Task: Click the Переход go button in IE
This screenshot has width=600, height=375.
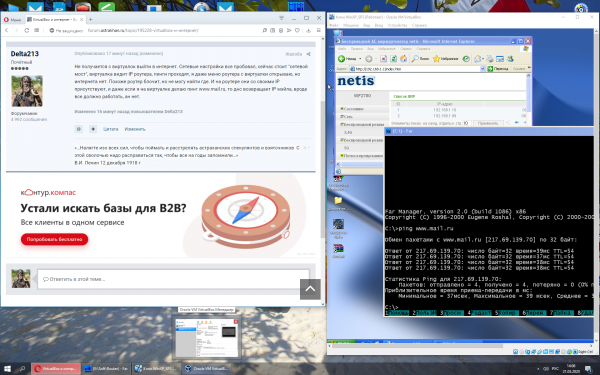Action: (x=498, y=68)
